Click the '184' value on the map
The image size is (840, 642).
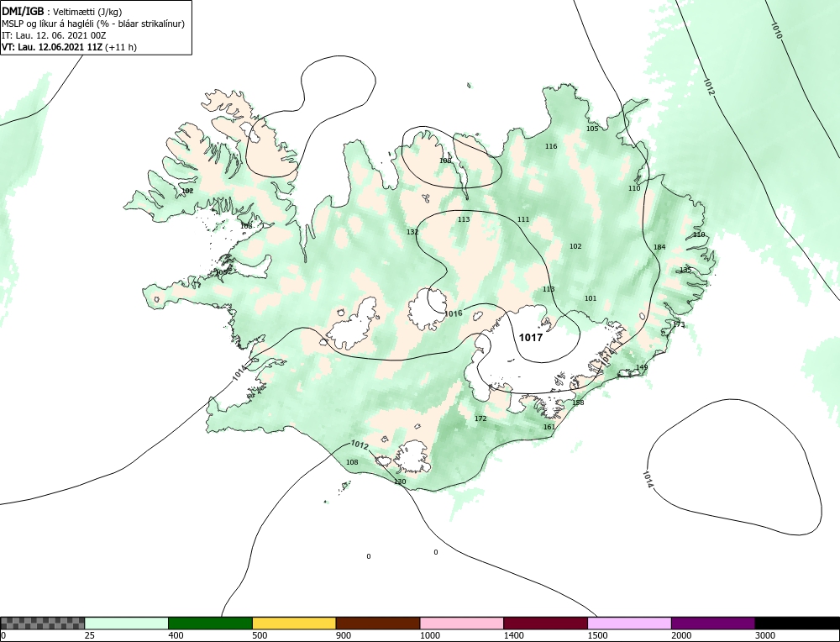[659, 247]
